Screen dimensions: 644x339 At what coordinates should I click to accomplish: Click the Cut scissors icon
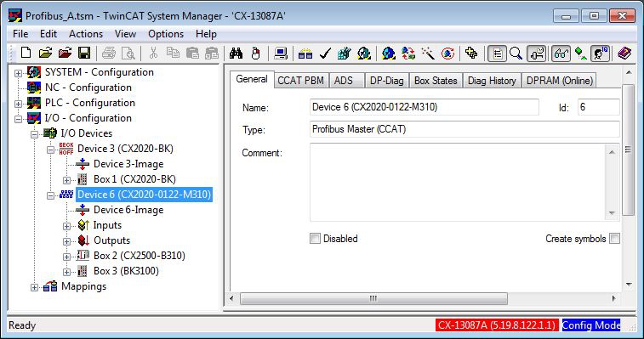pyautogui.click(x=153, y=53)
